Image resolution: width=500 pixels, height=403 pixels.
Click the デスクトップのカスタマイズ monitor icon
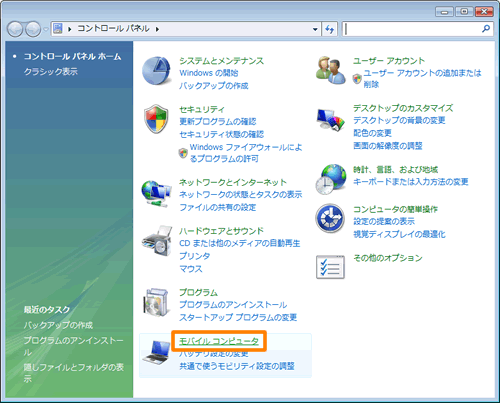click(x=330, y=120)
